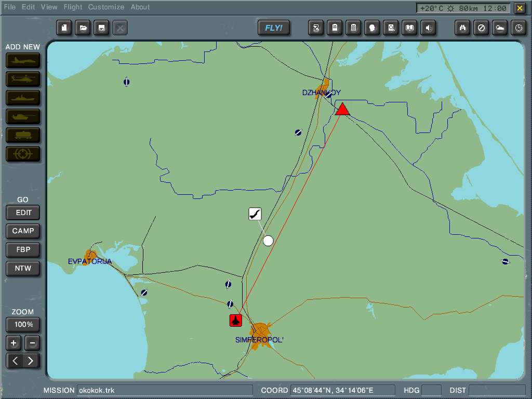Open the Customize menu

point(106,7)
